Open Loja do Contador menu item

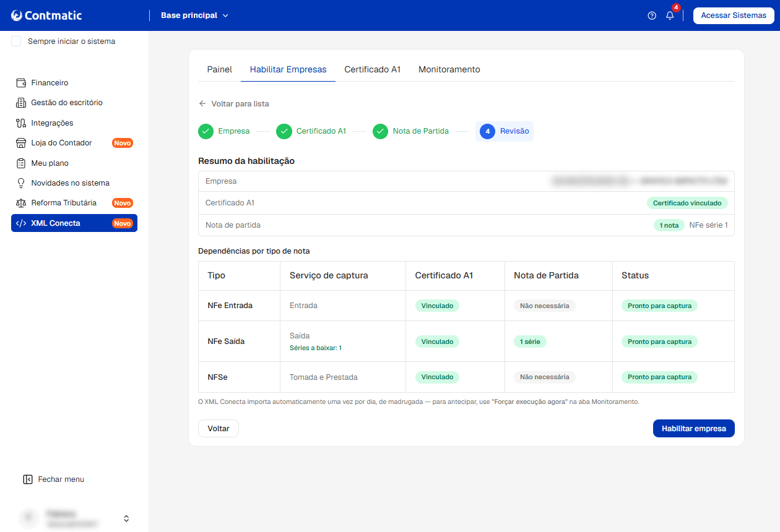click(x=74, y=143)
